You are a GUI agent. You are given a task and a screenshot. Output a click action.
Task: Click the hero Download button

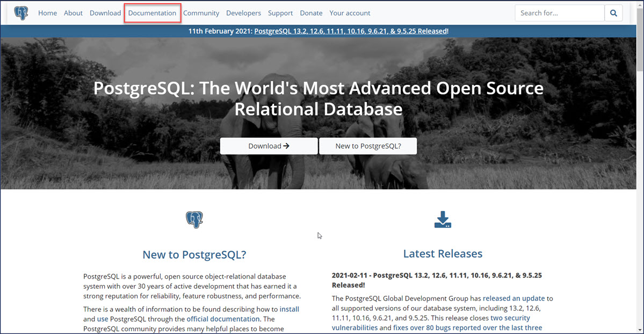(269, 146)
